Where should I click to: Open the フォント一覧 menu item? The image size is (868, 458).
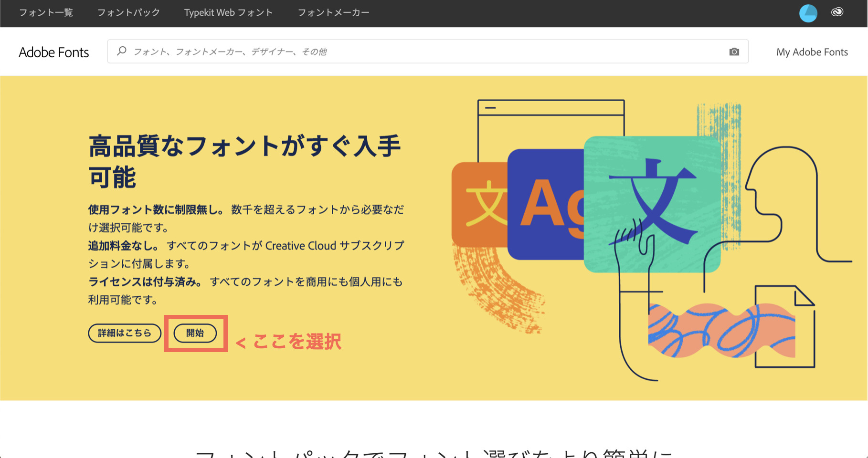46,13
